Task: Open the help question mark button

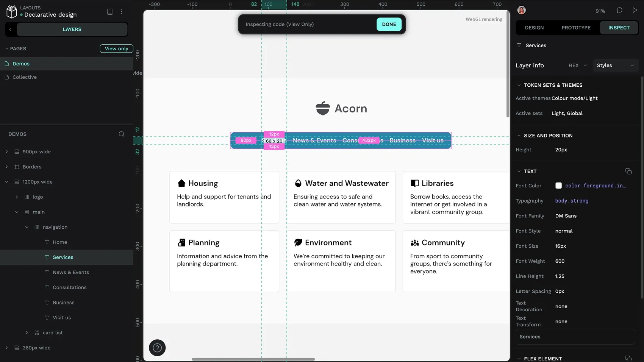Action: tap(157, 348)
